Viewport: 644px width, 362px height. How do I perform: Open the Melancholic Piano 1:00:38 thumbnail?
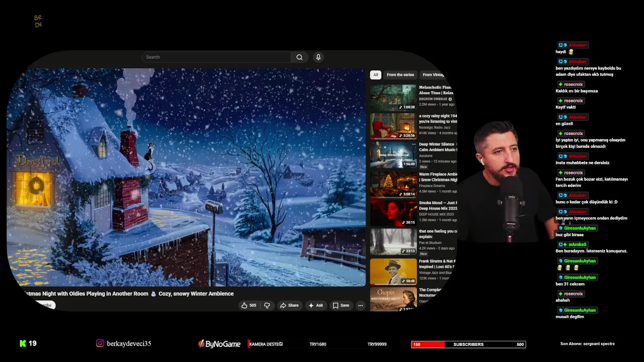click(x=393, y=98)
